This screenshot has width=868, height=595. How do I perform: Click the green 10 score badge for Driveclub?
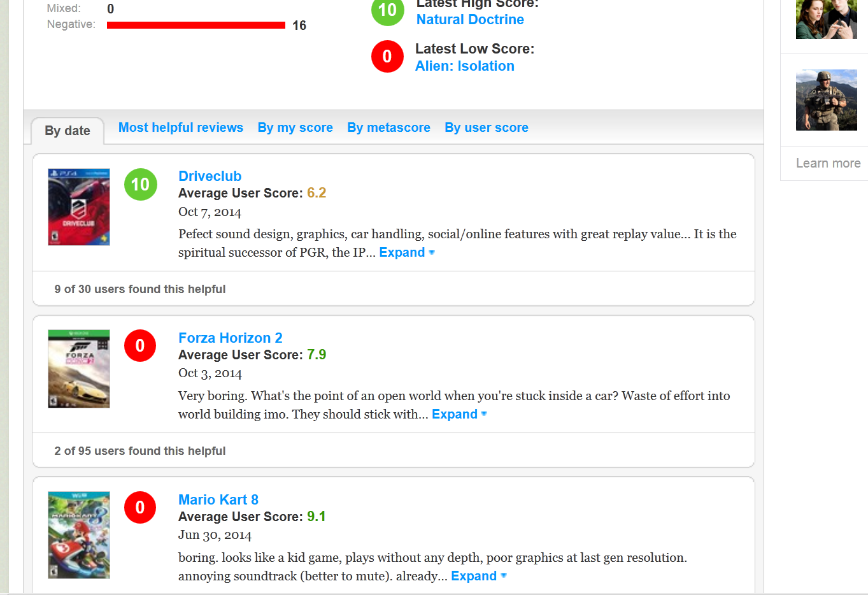tap(140, 185)
